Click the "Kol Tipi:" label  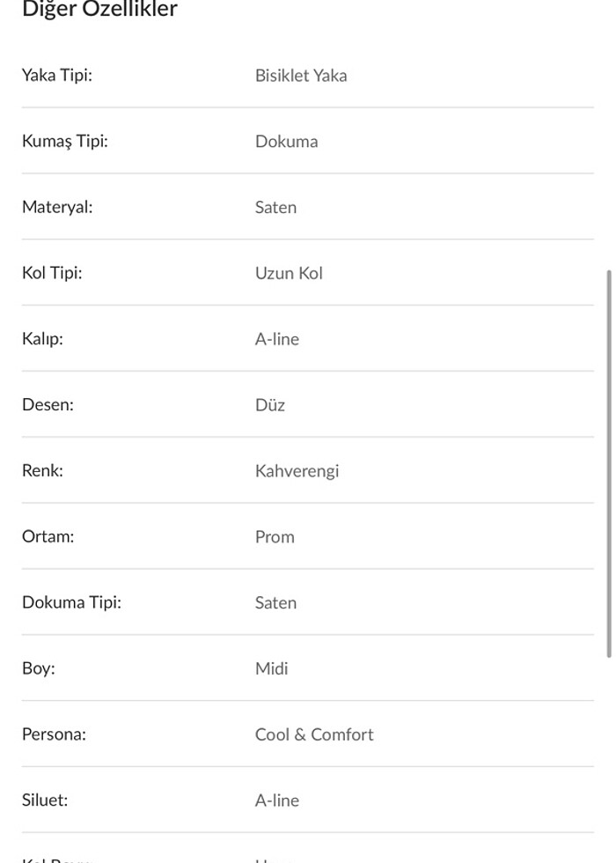52,273
